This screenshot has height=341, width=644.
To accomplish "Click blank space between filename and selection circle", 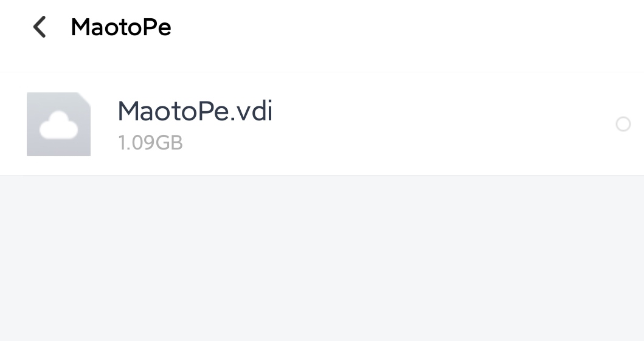I will tap(443, 124).
